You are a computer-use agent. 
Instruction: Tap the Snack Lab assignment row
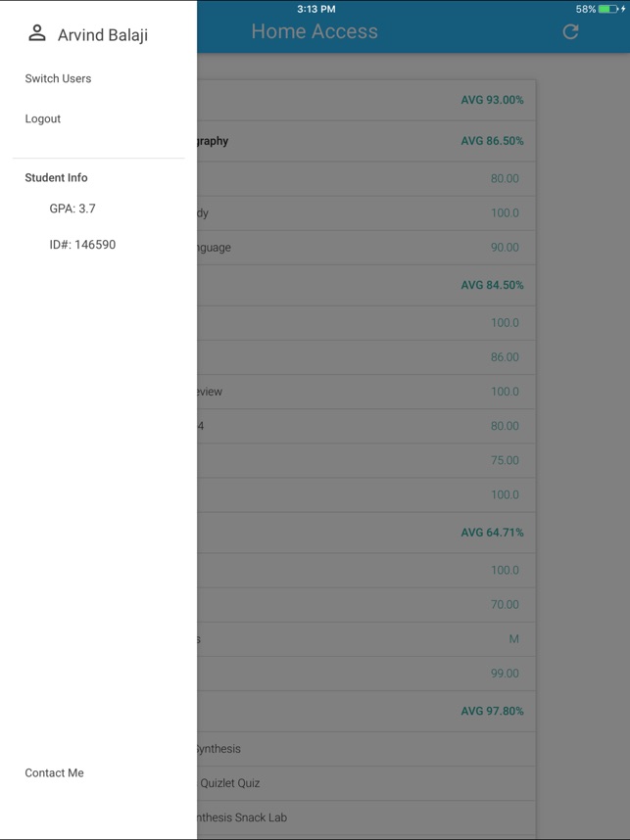coord(366,817)
